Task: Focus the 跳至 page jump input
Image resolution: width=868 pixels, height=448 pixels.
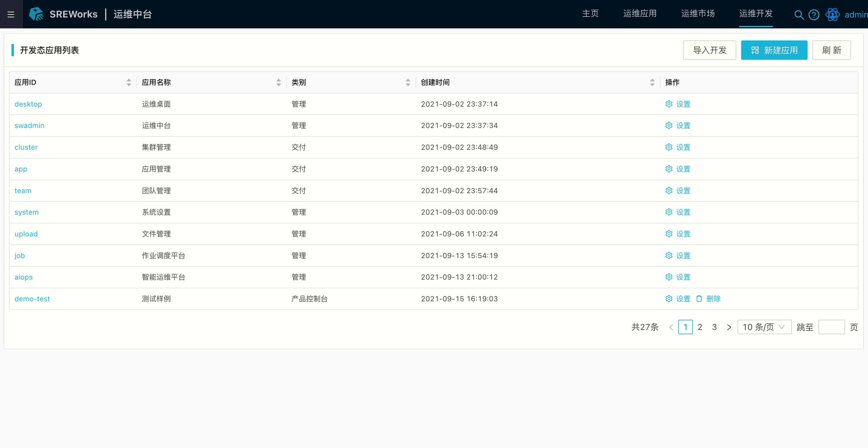Action: coord(831,327)
